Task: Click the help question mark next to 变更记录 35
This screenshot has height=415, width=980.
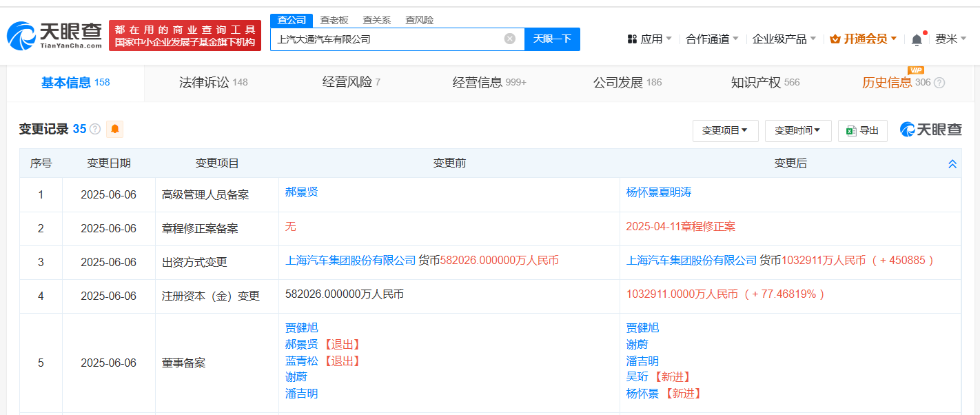Action: point(95,130)
